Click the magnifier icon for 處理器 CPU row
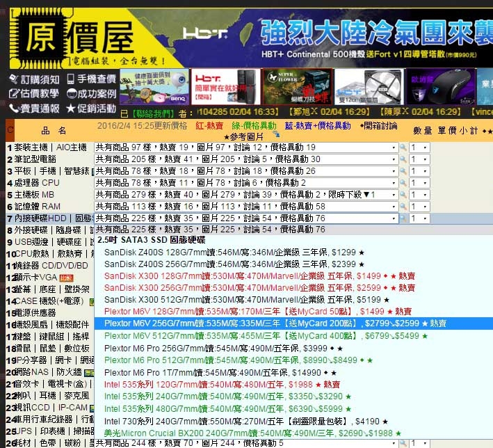 [403, 183]
